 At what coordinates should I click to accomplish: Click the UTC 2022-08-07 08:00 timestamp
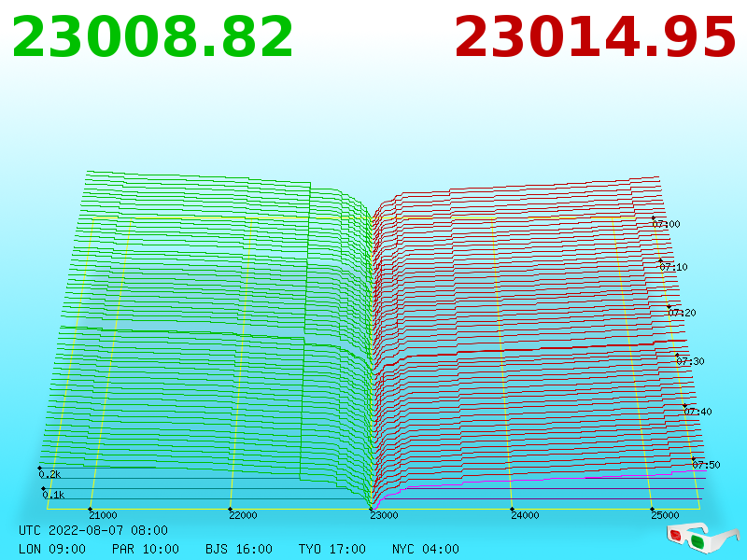click(93, 530)
